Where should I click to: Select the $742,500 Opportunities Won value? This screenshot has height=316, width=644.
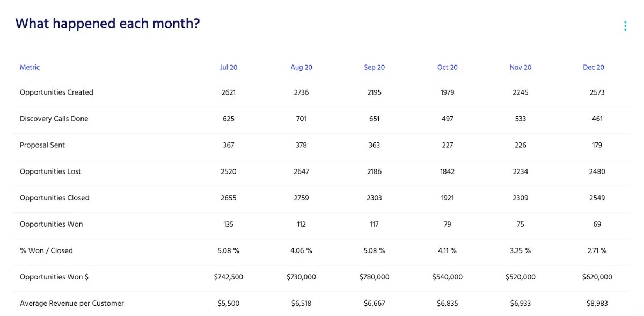click(x=229, y=277)
